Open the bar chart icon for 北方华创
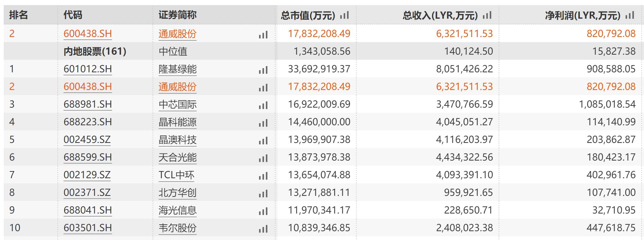Image resolution: width=644 pixels, height=240 pixels. coord(263,193)
